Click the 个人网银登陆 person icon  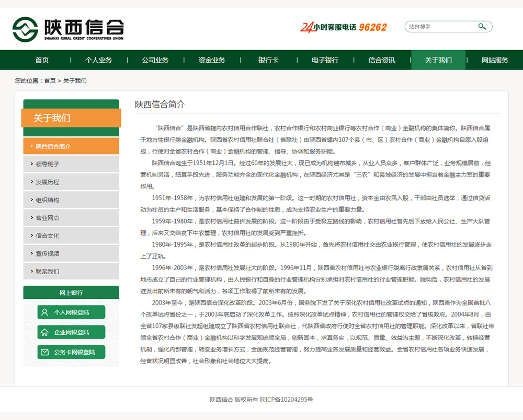44,312
